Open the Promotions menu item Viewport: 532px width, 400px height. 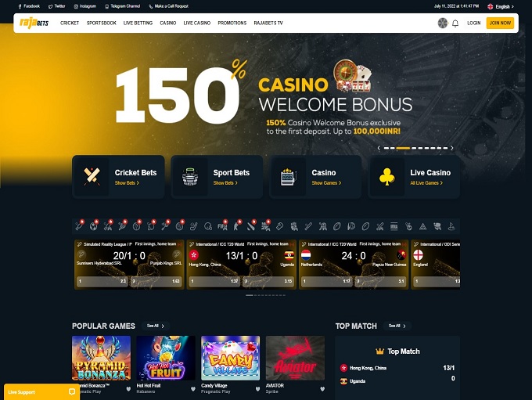(x=232, y=23)
